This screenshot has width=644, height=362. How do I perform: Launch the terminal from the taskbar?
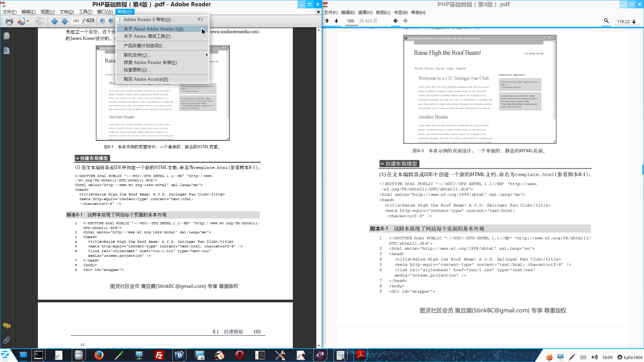tap(39, 355)
